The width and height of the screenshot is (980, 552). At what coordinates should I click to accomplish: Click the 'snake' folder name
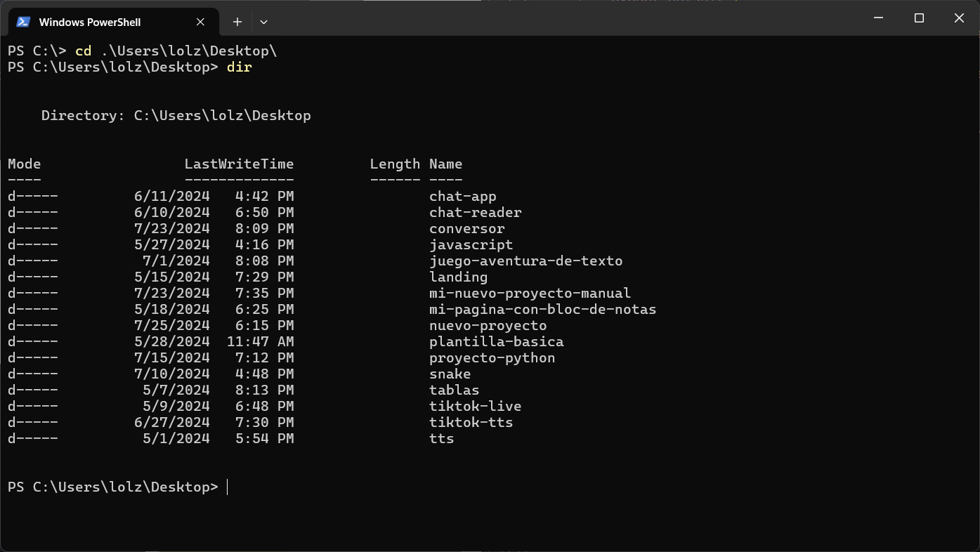[x=450, y=374]
